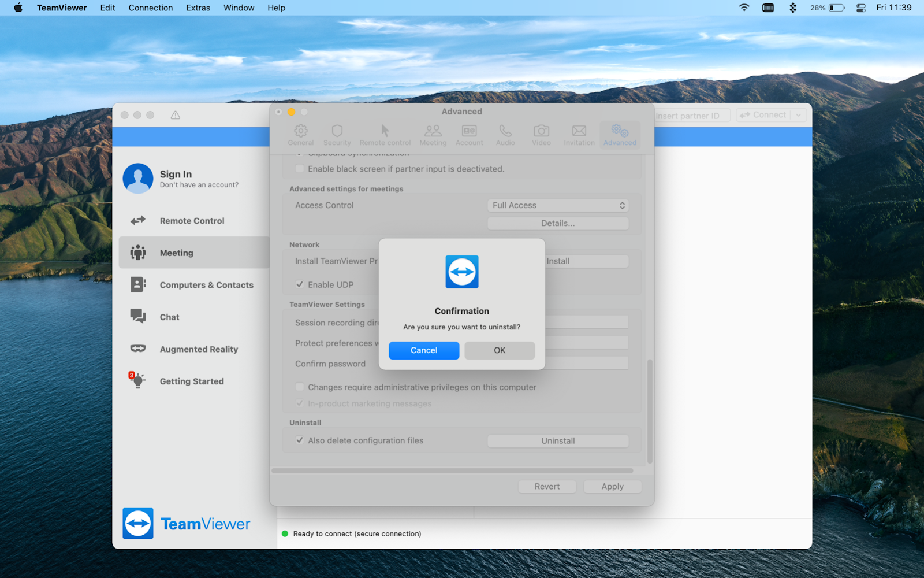This screenshot has height=578, width=924.
Task: Open the Account preferences tab
Action: [470, 135]
